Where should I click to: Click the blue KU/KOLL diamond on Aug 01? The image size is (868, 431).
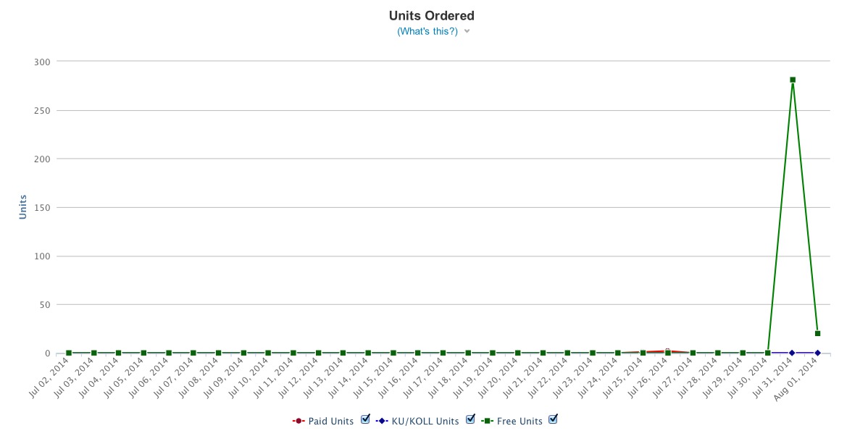click(817, 353)
